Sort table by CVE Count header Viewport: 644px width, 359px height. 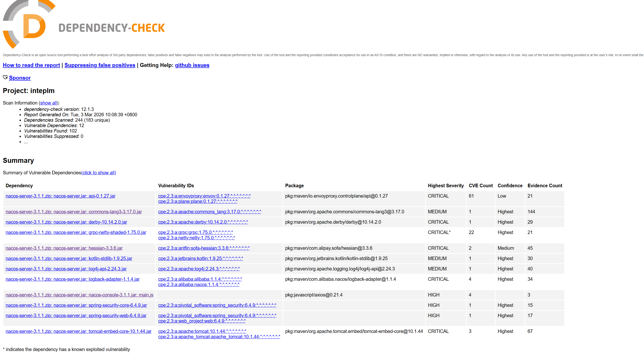480,186
